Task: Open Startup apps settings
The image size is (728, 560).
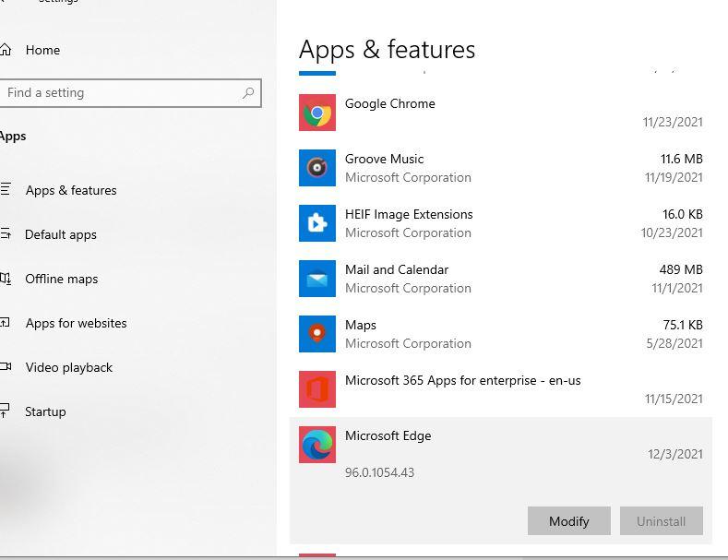Action: [45, 411]
